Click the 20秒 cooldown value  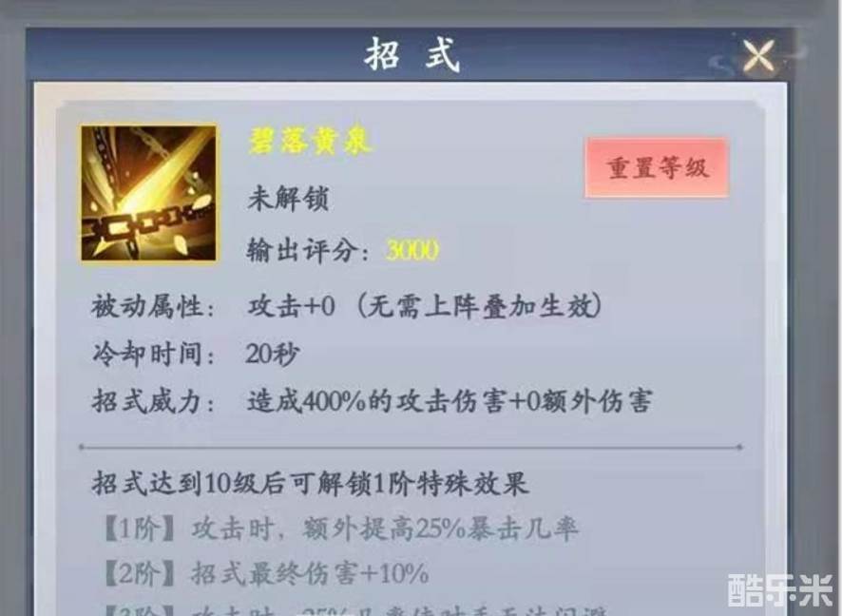(x=272, y=354)
